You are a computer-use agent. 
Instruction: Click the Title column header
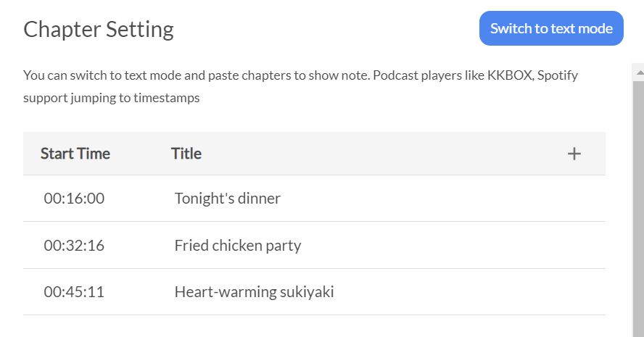click(186, 154)
